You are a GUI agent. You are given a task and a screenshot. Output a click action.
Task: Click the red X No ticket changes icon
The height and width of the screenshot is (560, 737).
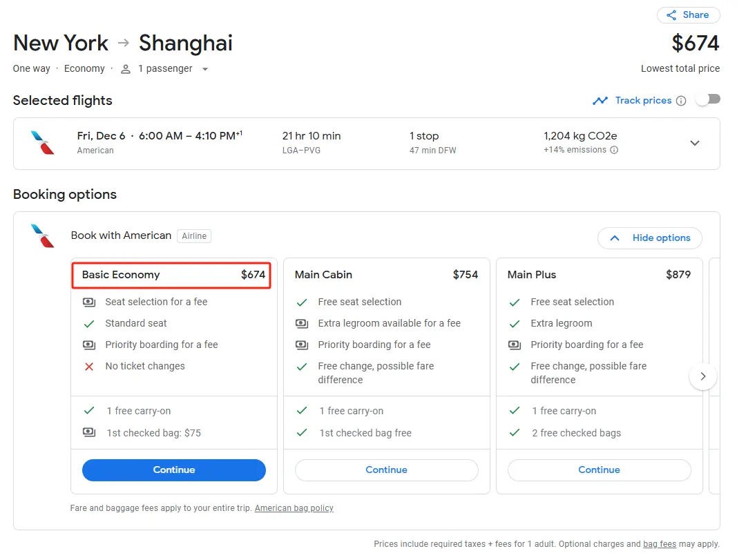click(x=89, y=367)
